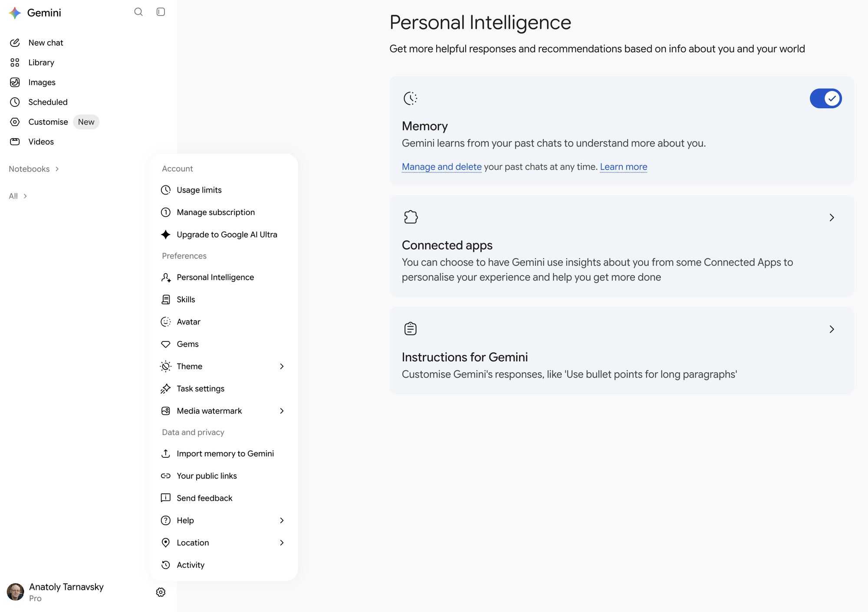The image size is (868, 612).
Task: Select Import memory to Gemini
Action: point(224,453)
